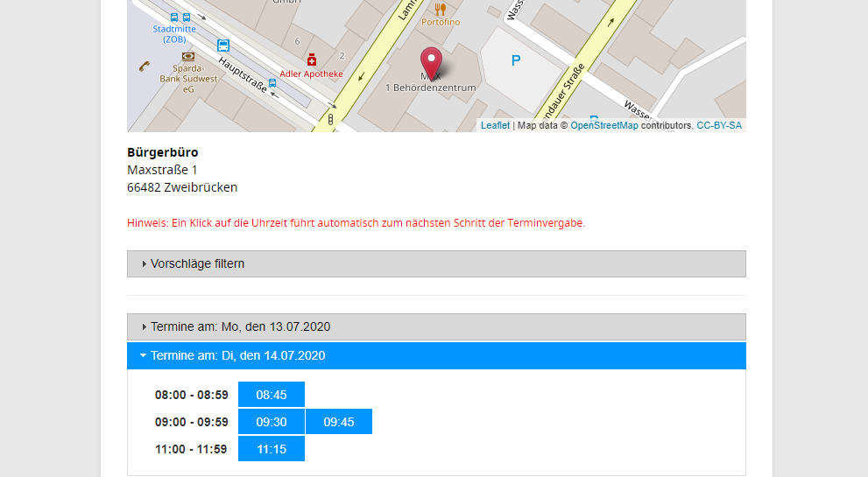The image size is (868, 477).
Task: Click the traffic light icon on map
Action: [x=331, y=118]
